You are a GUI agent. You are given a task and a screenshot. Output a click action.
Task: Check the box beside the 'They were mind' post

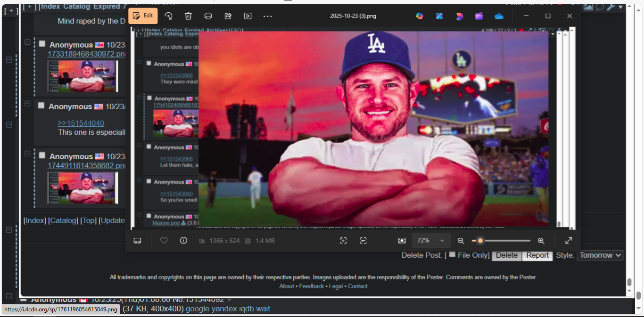point(149,63)
